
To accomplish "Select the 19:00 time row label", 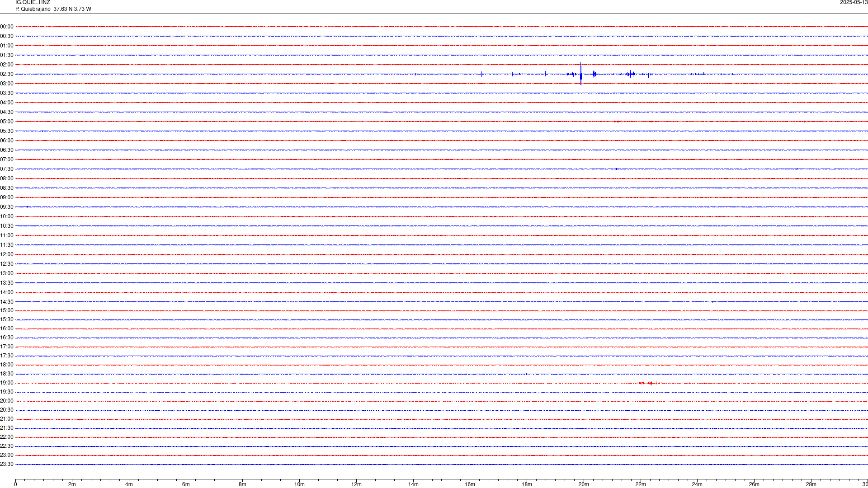I will point(7,383).
